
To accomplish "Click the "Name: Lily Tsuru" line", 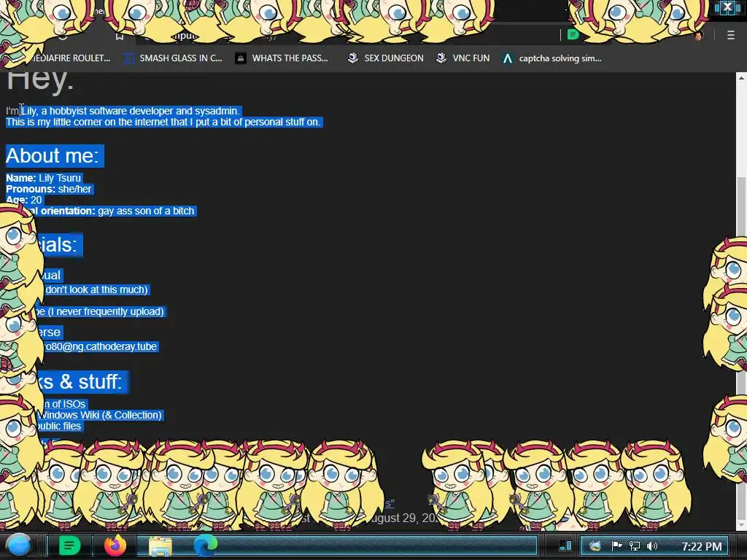I will coord(43,178).
